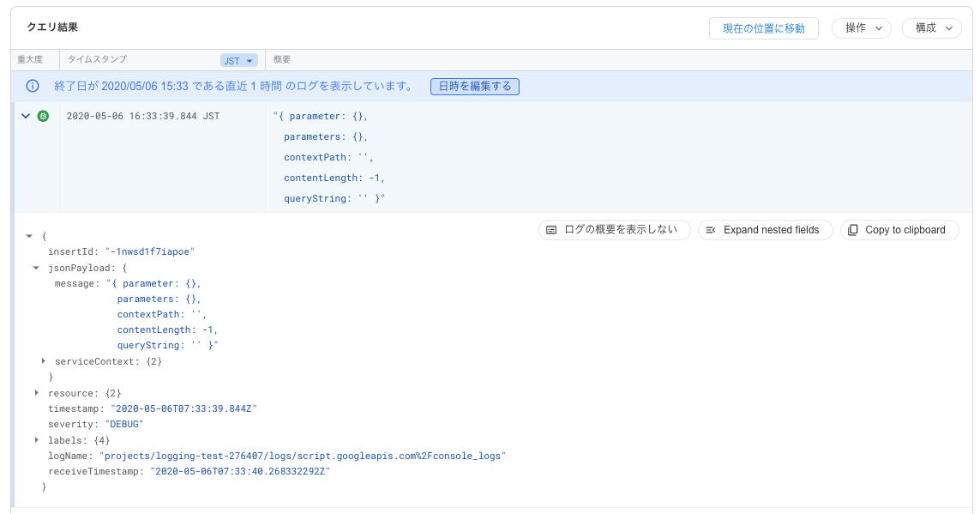This screenshot has width=980, height=514.
Task: Open the 操作 dropdown menu
Action: [x=861, y=27]
